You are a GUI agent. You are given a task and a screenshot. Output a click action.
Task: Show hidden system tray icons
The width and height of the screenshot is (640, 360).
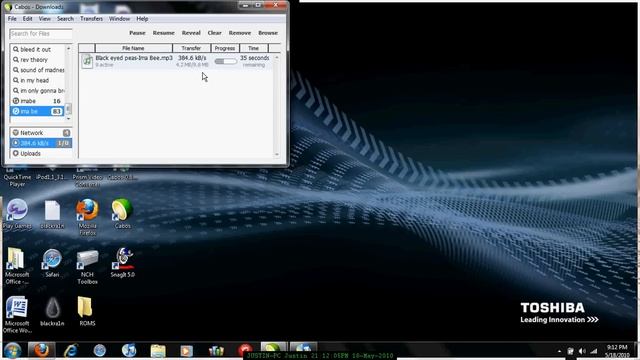559,351
